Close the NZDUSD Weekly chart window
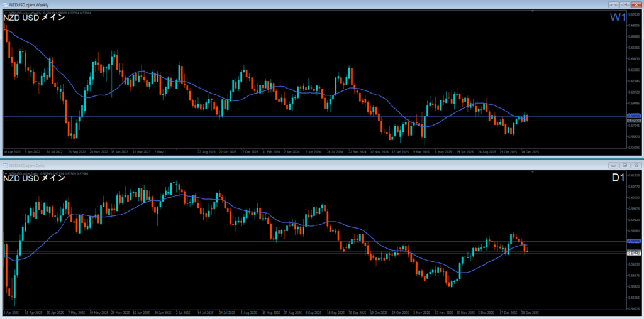644x319 pixels. (636, 4)
